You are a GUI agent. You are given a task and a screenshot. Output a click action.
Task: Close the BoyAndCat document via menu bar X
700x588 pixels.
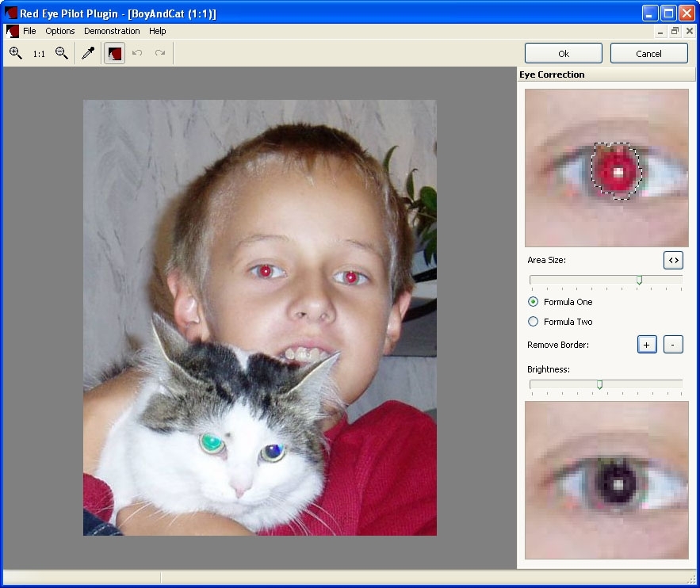click(x=690, y=31)
